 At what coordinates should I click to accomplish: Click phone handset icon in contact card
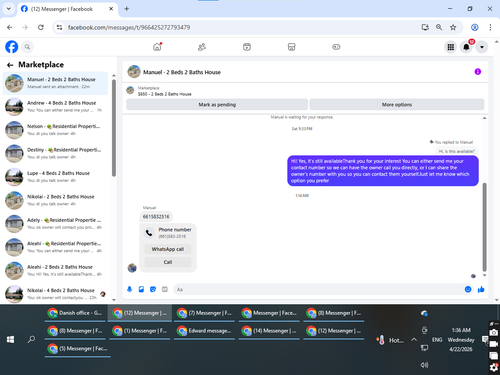click(x=149, y=233)
